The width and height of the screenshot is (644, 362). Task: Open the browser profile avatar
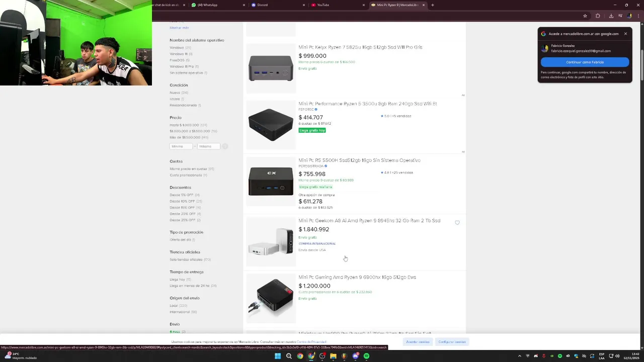point(629,16)
